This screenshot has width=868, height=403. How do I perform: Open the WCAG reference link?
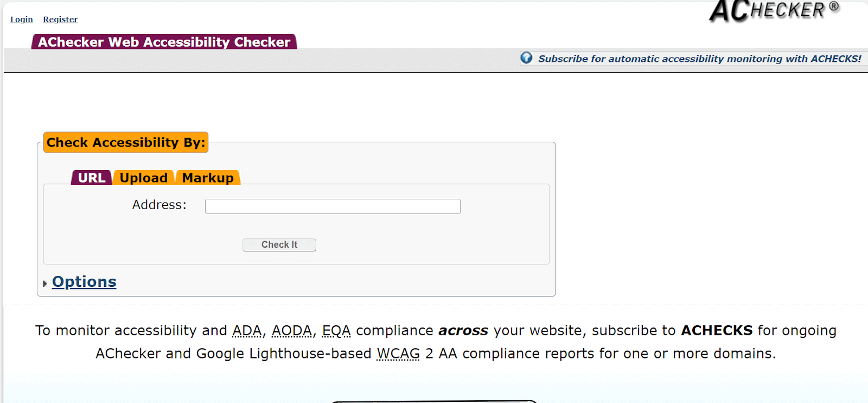398,353
